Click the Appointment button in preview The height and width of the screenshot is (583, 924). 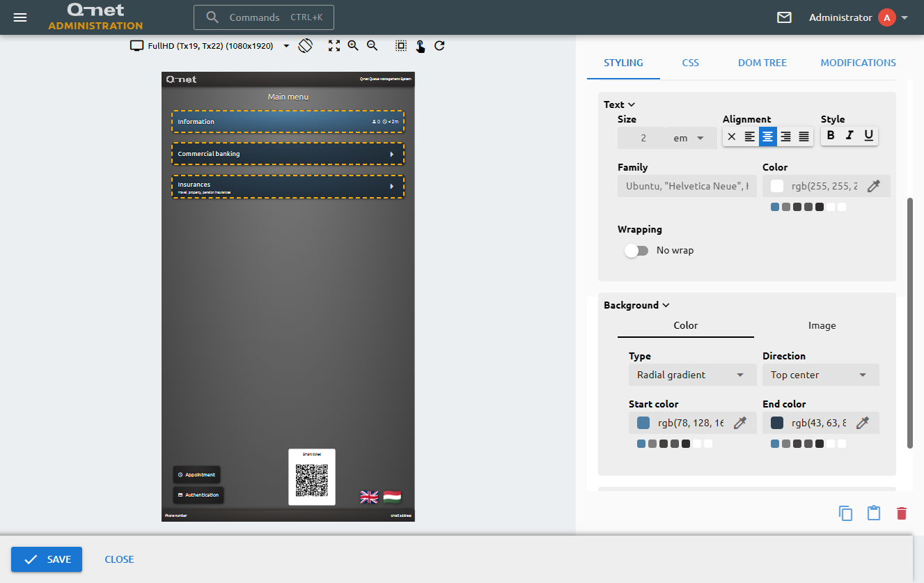[196, 474]
